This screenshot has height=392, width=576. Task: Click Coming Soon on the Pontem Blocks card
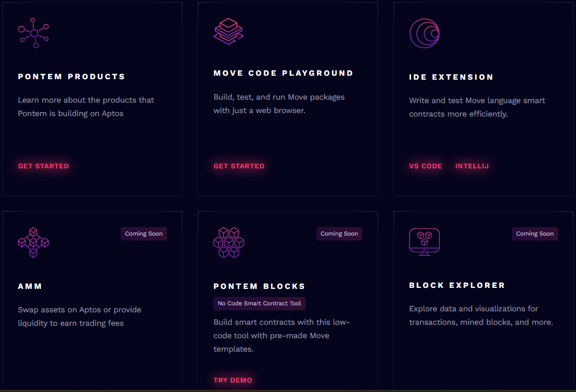[339, 234]
